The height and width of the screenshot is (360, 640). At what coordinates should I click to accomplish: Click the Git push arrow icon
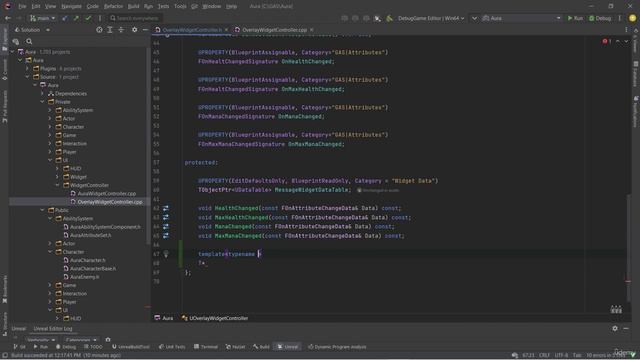coord(76,18)
